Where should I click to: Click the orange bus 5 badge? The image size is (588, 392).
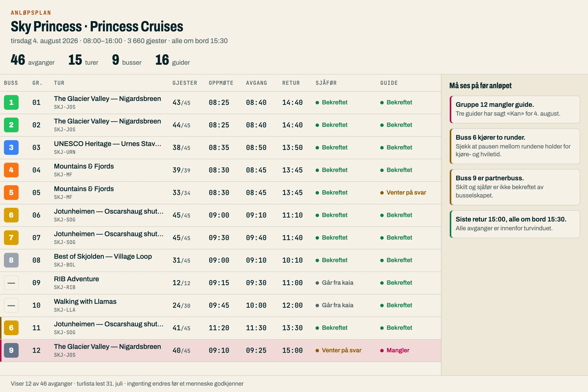coord(11,193)
